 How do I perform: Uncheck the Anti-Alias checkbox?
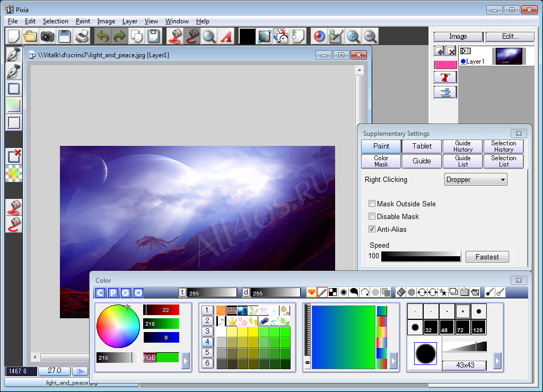pyautogui.click(x=372, y=229)
